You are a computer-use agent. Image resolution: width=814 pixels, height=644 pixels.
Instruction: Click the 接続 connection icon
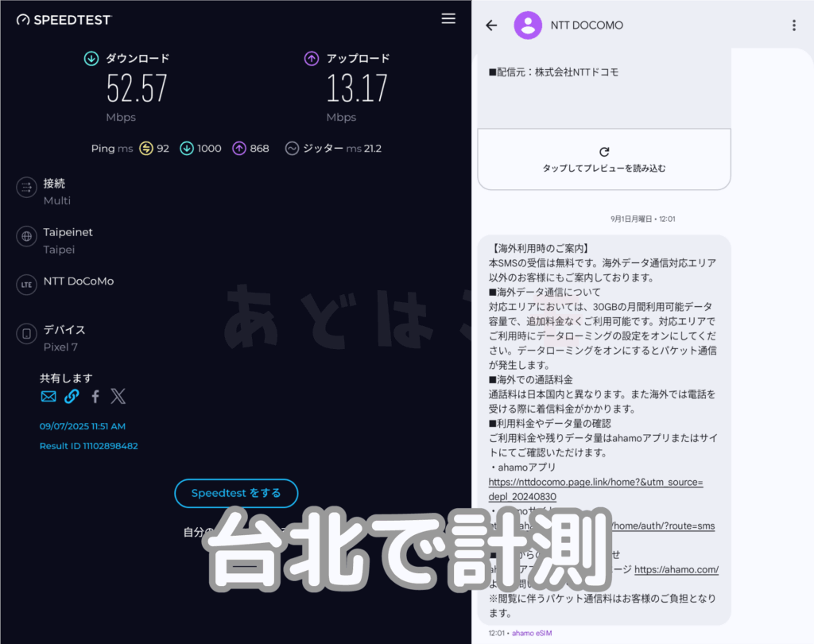click(x=26, y=188)
